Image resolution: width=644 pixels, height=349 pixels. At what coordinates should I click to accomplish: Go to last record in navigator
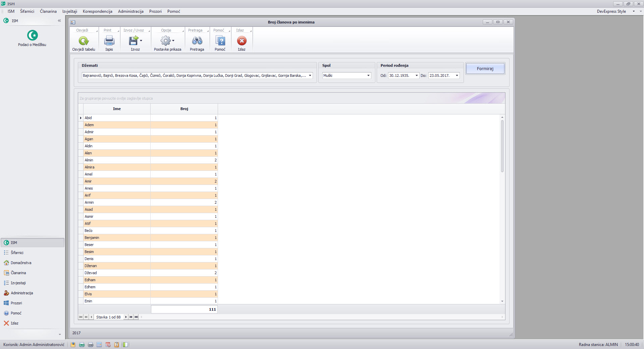click(136, 317)
